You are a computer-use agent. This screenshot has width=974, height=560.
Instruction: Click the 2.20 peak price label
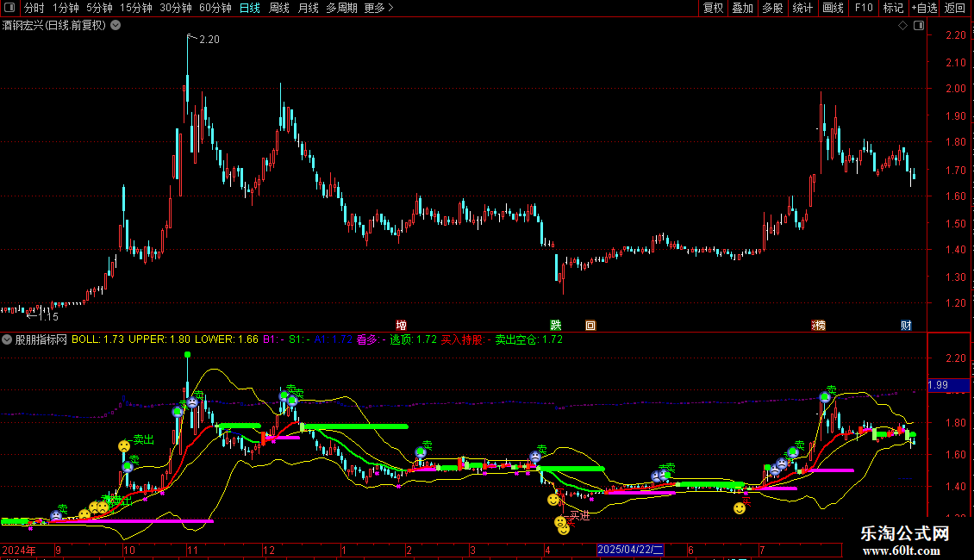209,39
